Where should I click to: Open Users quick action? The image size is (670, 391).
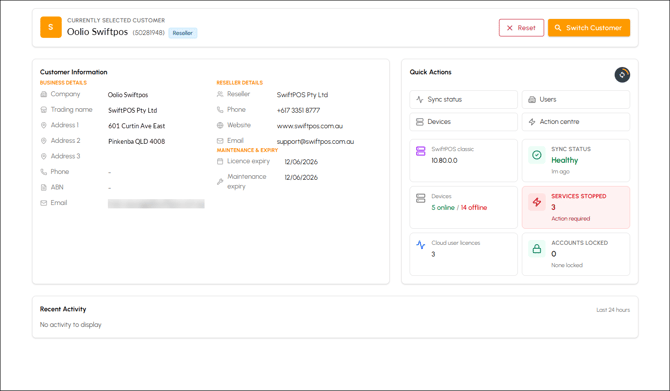pyautogui.click(x=576, y=99)
